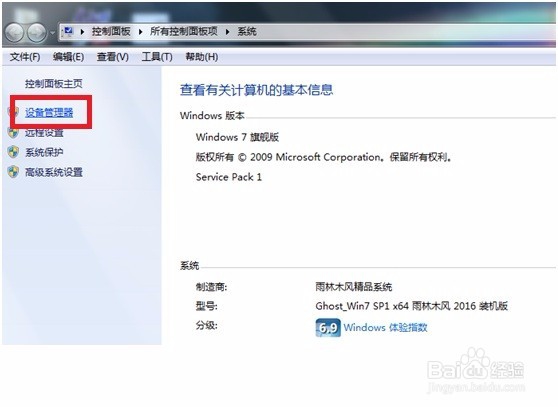Select 所有控制面板项 in the breadcrumb

(184, 31)
